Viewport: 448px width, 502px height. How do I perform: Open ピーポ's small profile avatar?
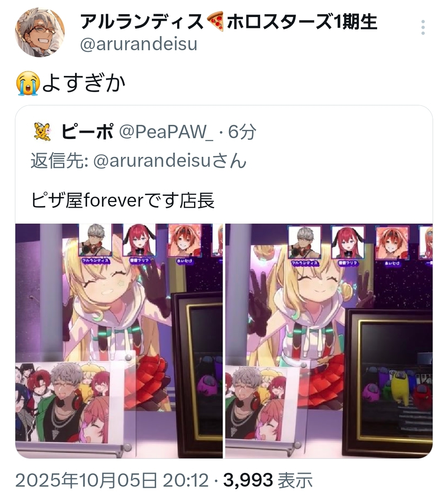tap(41, 132)
